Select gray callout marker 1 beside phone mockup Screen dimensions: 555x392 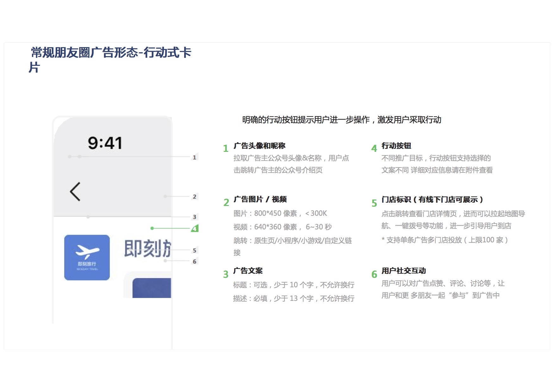(x=194, y=157)
